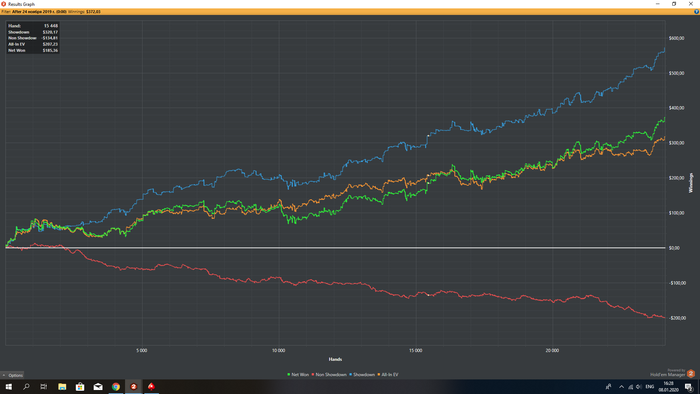This screenshot has height=394, width=700.
Task: Click the 20 000 x-axis label
Action: [552, 351]
